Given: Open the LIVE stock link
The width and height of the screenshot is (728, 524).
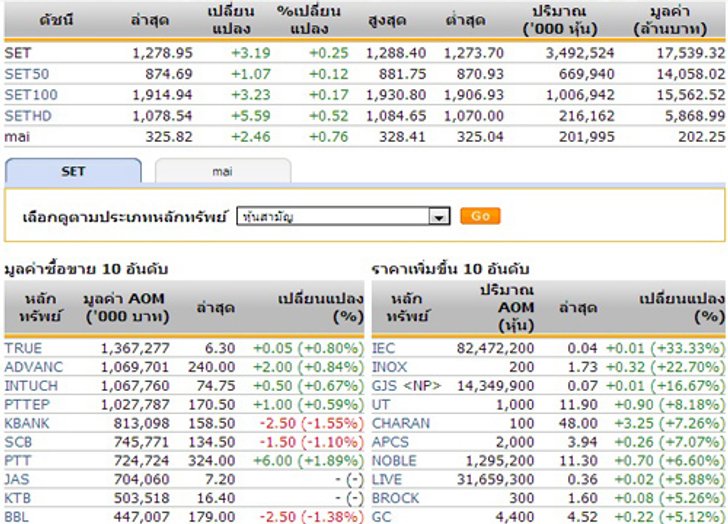Looking at the screenshot, I should click(x=387, y=479).
